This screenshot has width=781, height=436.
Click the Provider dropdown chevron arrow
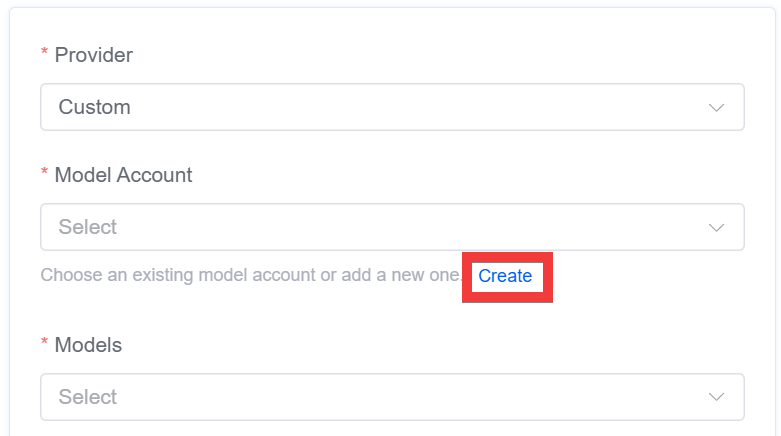(x=716, y=108)
